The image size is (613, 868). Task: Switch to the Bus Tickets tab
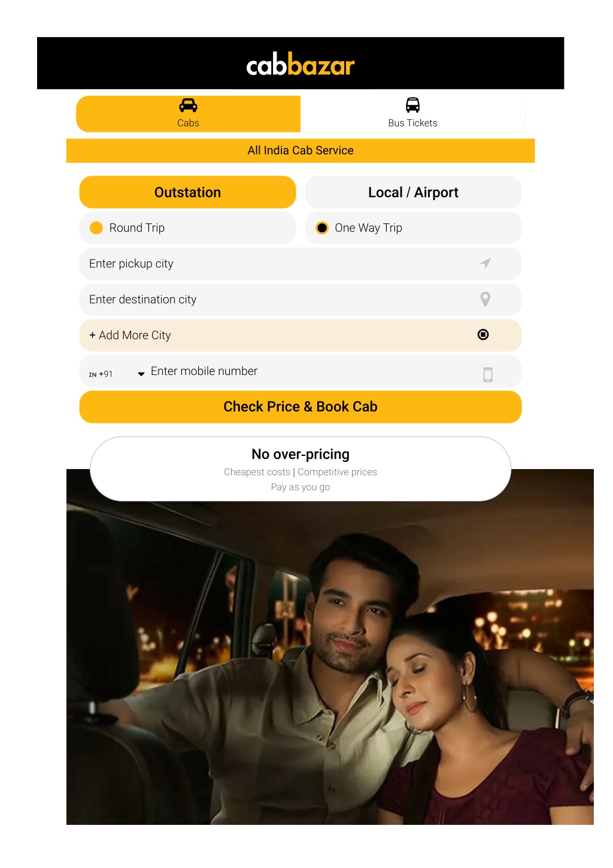coord(412,114)
